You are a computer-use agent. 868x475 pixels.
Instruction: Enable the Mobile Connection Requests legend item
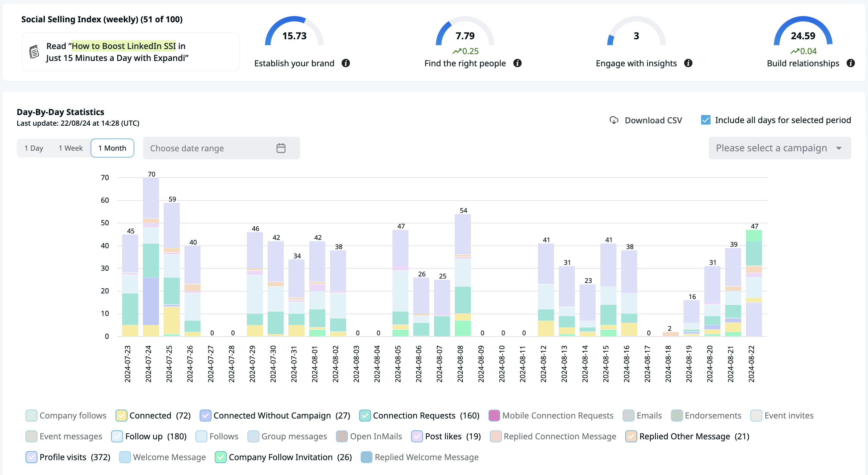click(494, 416)
